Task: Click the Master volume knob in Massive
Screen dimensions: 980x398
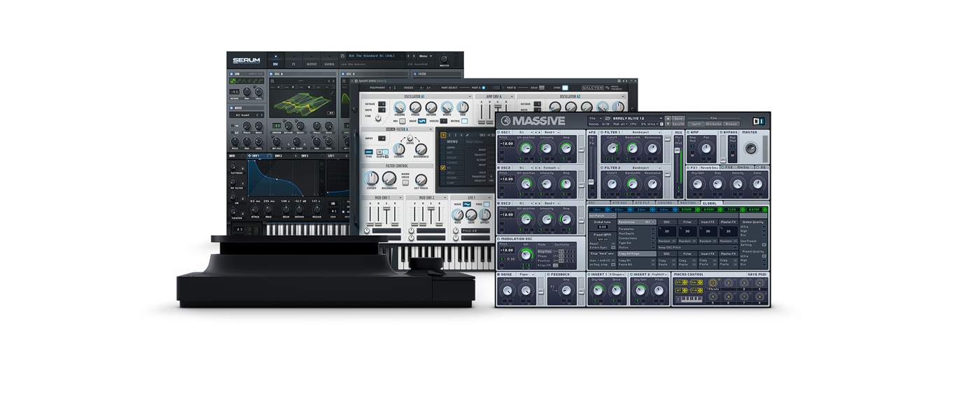Action: coord(751,148)
